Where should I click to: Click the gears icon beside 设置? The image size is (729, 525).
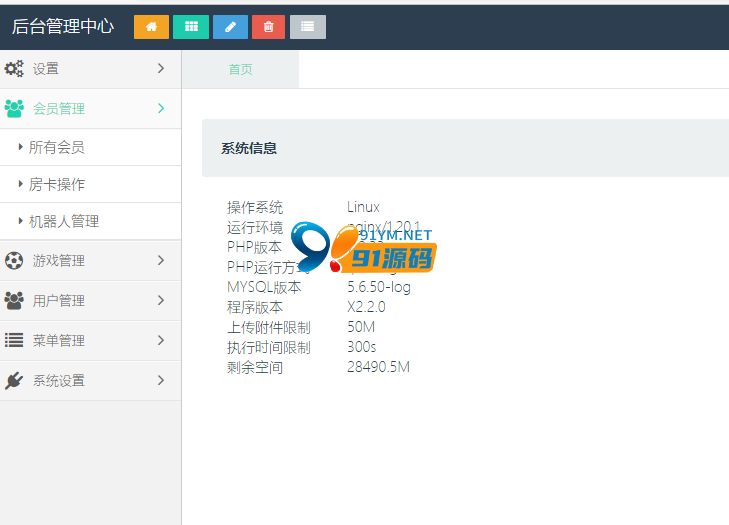[x=14, y=69]
